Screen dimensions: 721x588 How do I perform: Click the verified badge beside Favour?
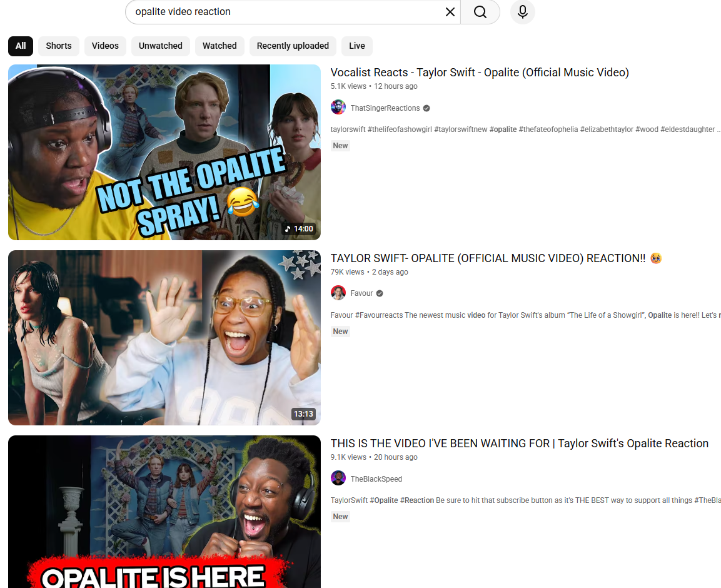pyautogui.click(x=380, y=293)
